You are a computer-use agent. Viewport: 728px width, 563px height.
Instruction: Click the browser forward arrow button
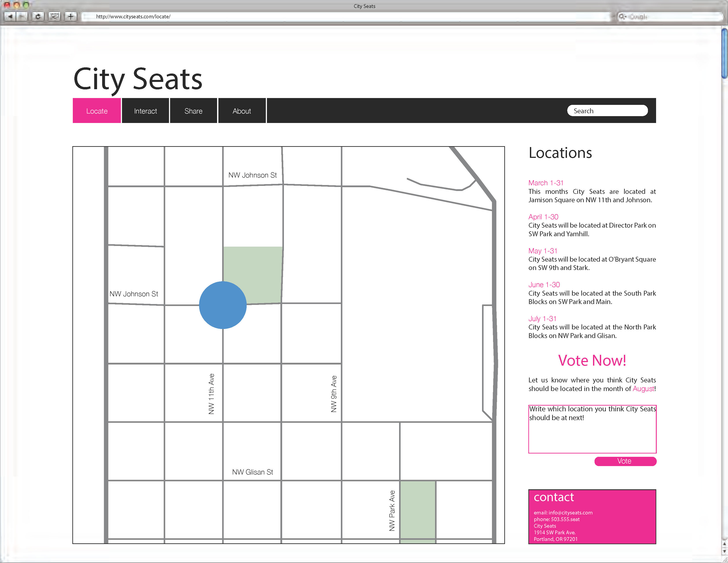[x=22, y=16]
